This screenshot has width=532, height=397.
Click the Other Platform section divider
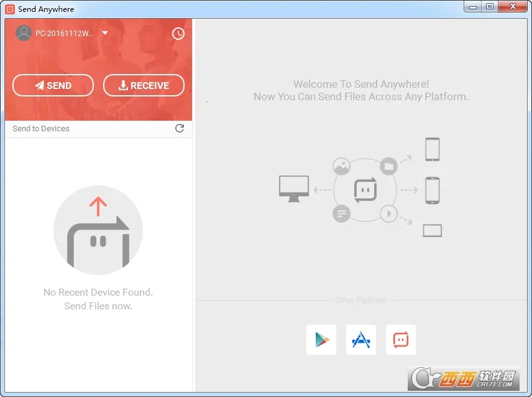[361, 300]
